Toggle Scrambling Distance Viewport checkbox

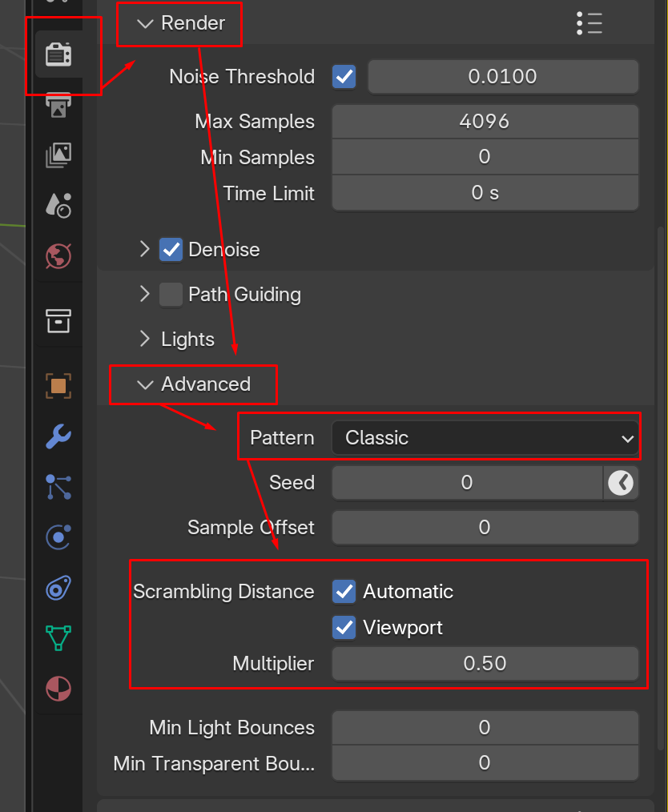pos(344,628)
